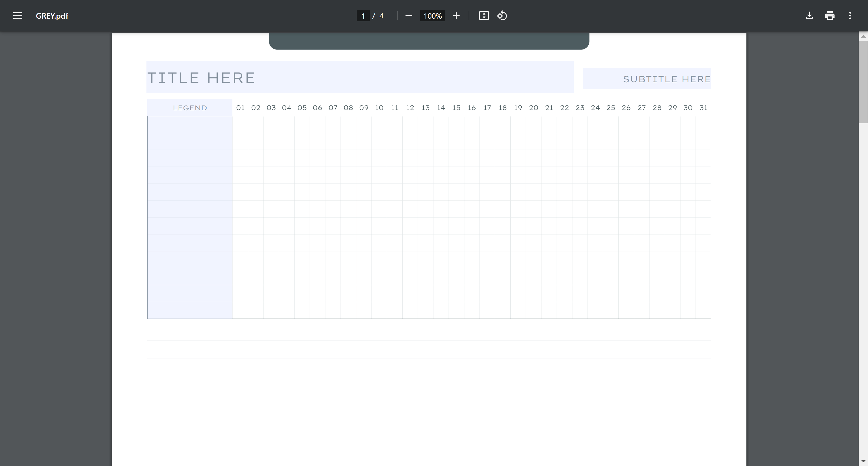Open the sidebar hamburger menu icon
The height and width of the screenshot is (466, 868).
click(18, 16)
